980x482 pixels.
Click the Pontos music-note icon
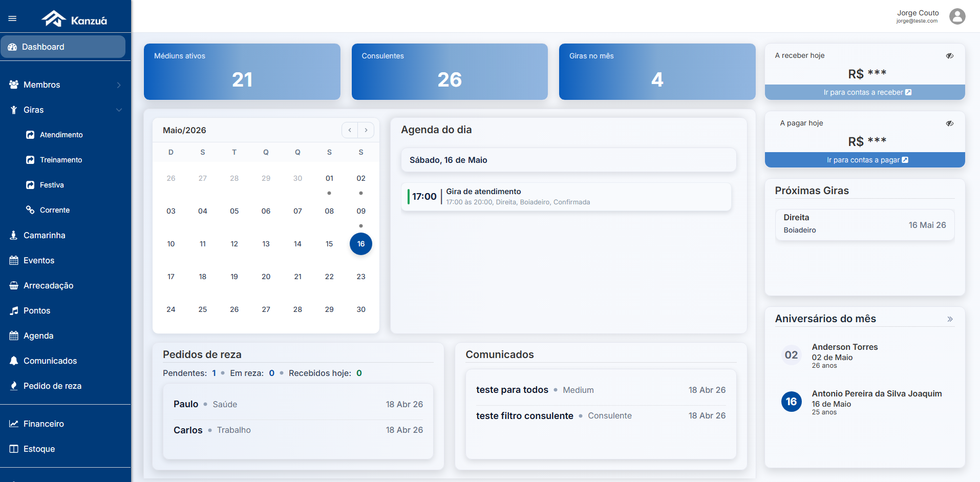point(14,310)
